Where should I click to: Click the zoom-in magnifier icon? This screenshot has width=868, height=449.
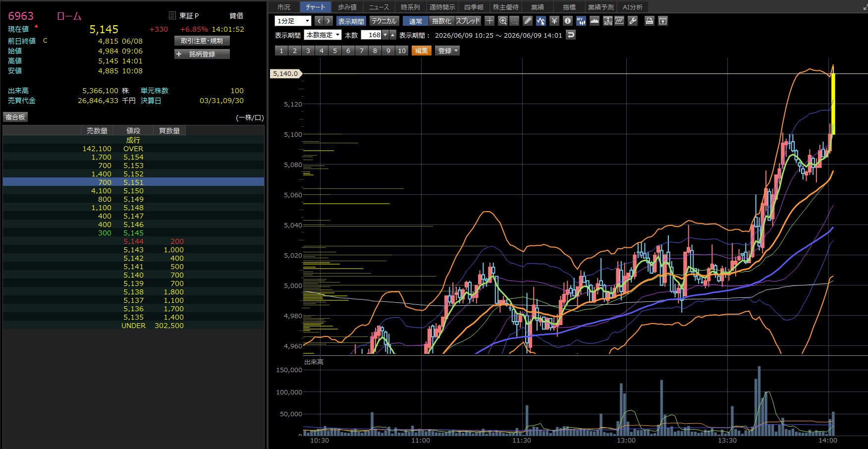tap(503, 21)
